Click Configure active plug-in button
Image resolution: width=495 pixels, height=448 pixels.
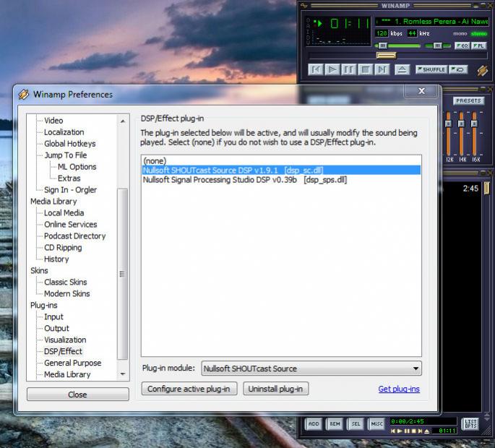click(189, 389)
